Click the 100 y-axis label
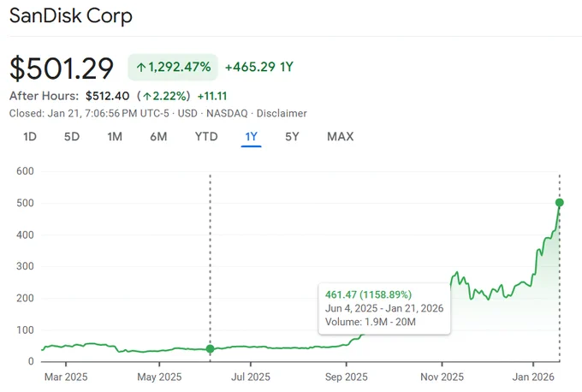Image resolution: width=582 pixels, height=392 pixels. click(x=25, y=330)
